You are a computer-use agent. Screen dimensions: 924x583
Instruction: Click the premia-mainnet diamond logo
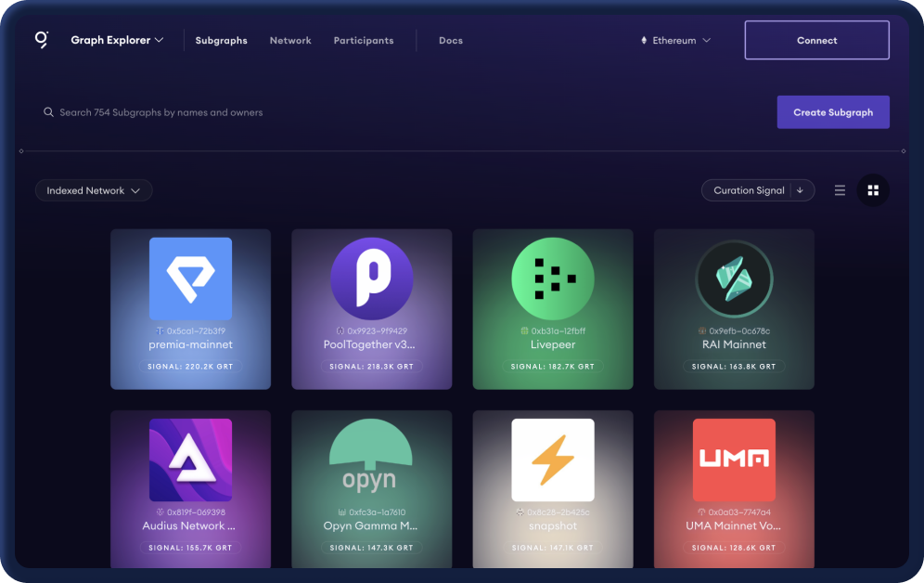(190, 278)
